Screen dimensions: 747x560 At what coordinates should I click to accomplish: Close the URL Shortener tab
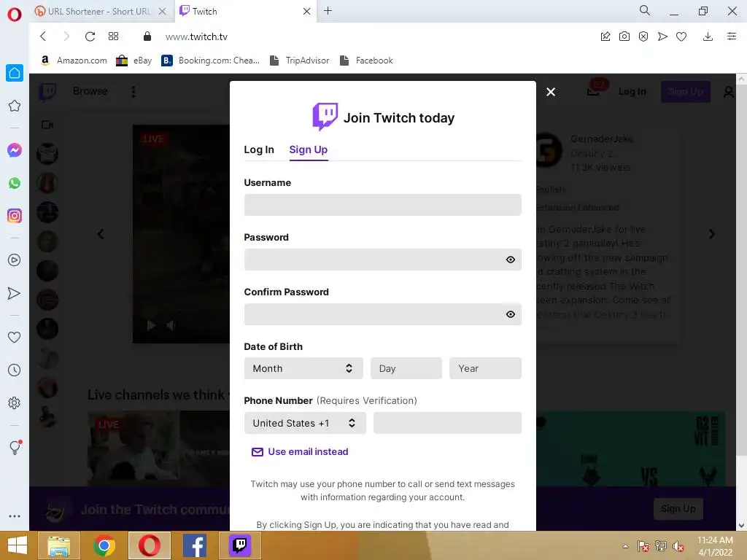click(x=163, y=12)
